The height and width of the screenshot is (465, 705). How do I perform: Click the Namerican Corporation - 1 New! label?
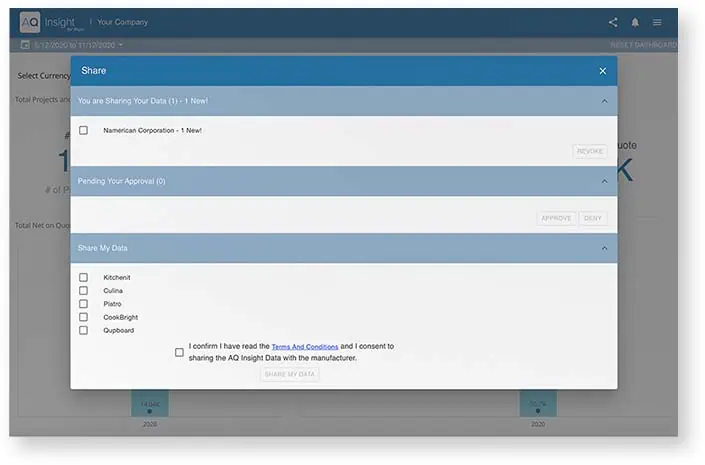pyautogui.click(x=152, y=130)
